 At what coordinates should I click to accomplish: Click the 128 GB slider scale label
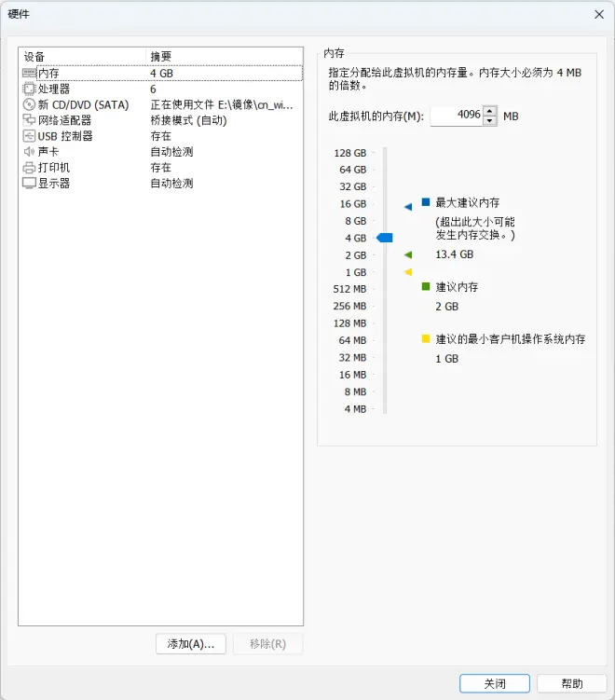(x=350, y=153)
